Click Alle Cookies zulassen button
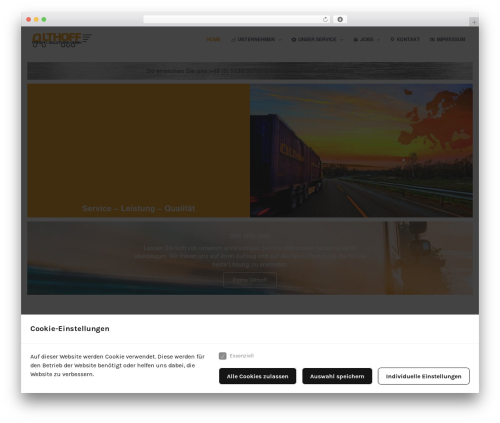Image resolution: width=500 pixels, height=423 pixels. (x=257, y=376)
